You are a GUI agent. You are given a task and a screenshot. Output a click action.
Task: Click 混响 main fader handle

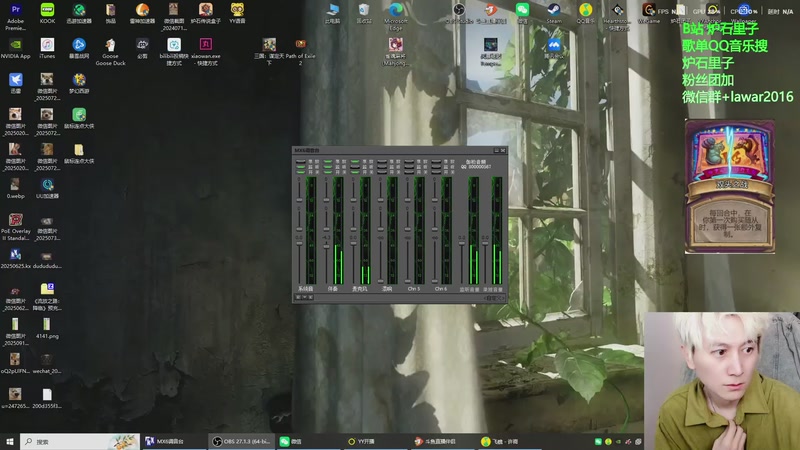[x=381, y=280]
